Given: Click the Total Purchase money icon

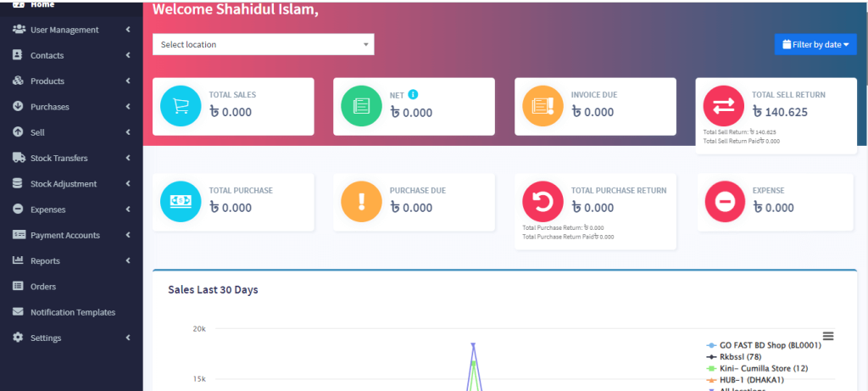Looking at the screenshot, I should (181, 202).
